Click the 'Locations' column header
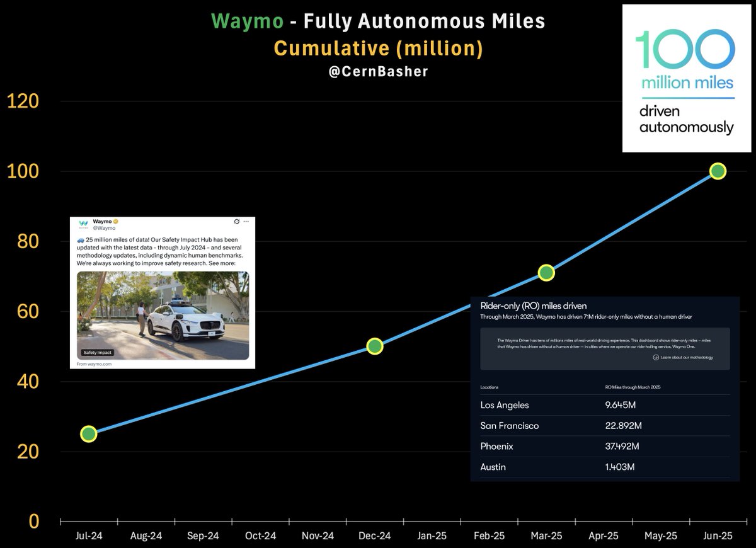Viewport: 756px width, 548px height. (489, 387)
